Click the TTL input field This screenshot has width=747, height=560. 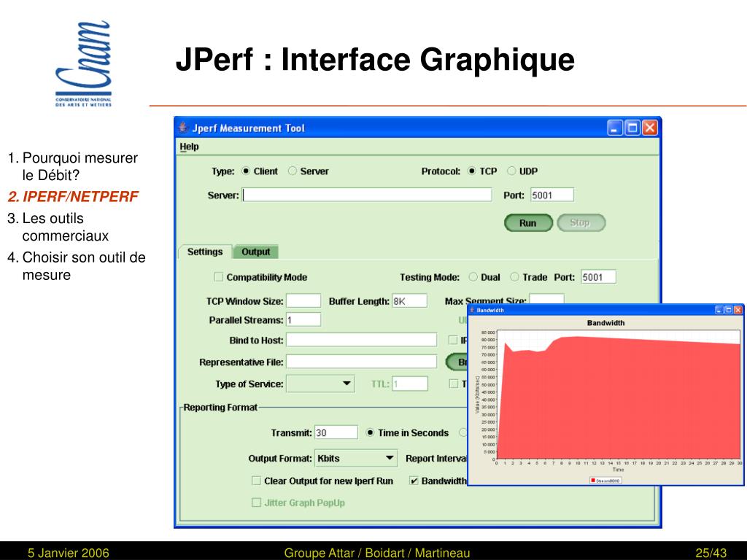coord(410,384)
